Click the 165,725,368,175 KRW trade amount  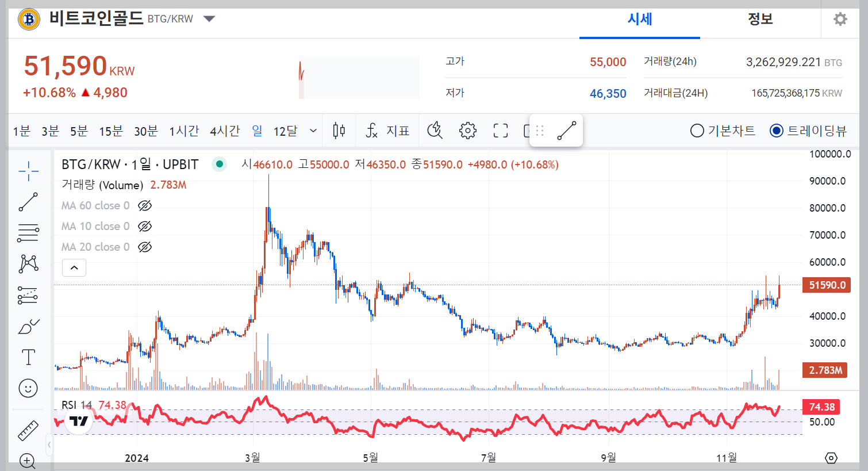[x=797, y=93]
